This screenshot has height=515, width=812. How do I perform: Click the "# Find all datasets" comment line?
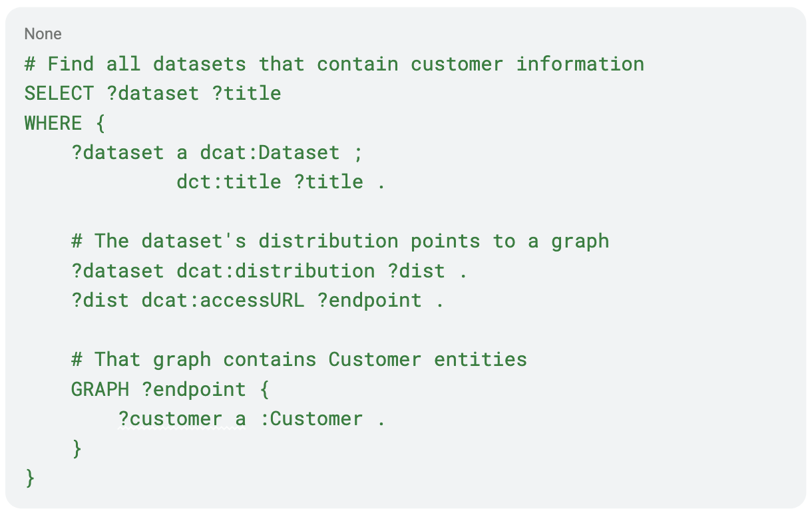point(334,64)
